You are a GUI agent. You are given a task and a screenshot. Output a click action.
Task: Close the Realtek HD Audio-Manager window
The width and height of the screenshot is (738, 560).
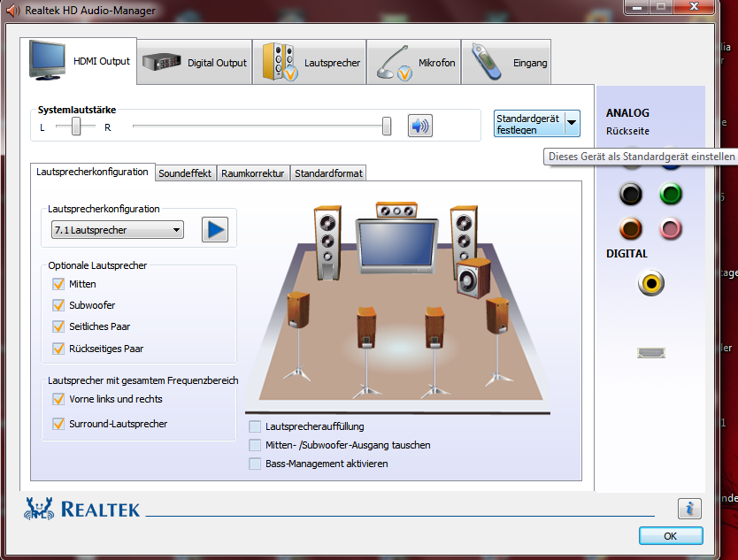(x=694, y=6)
